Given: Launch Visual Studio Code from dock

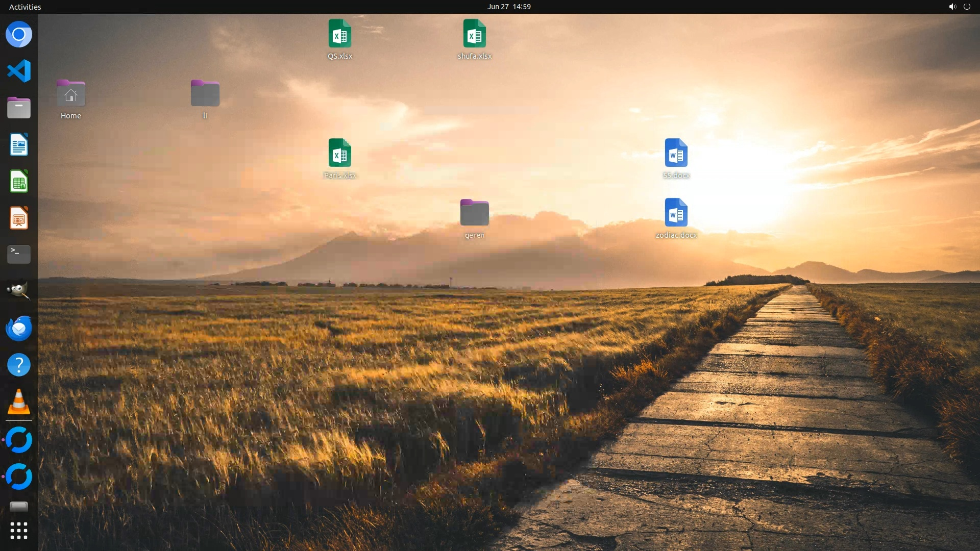Looking at the screenshot, I should point(19,71).
